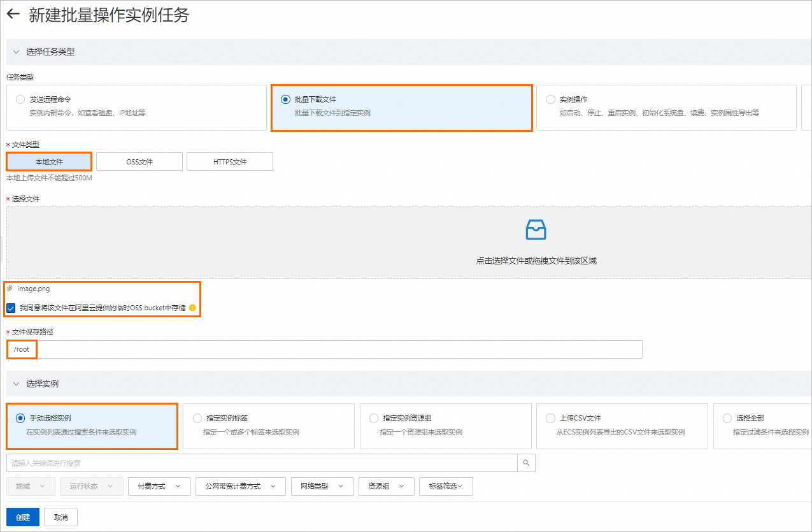Open the 地域 dropdown filter

tap(31, 486)
